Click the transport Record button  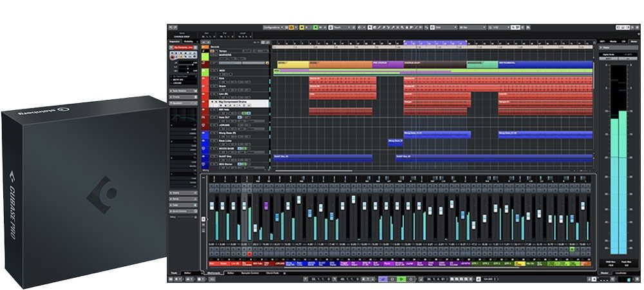tap(411, 279)
